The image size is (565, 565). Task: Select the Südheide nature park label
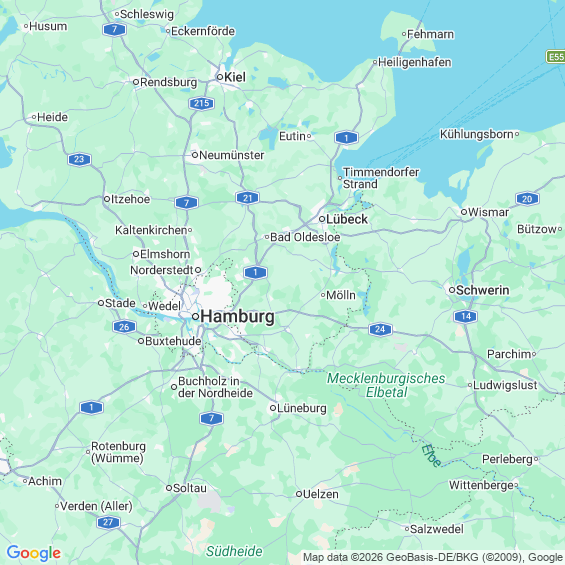[x=234, y=551]
